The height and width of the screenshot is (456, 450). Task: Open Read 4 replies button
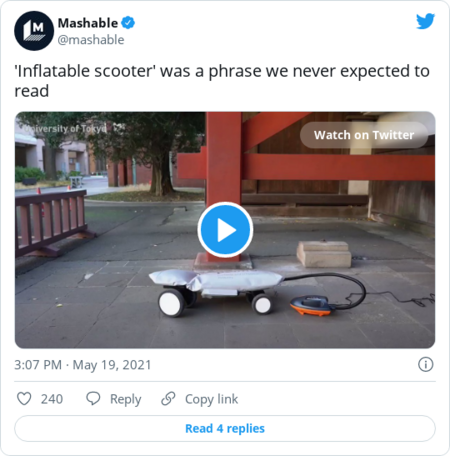(225, 428)
